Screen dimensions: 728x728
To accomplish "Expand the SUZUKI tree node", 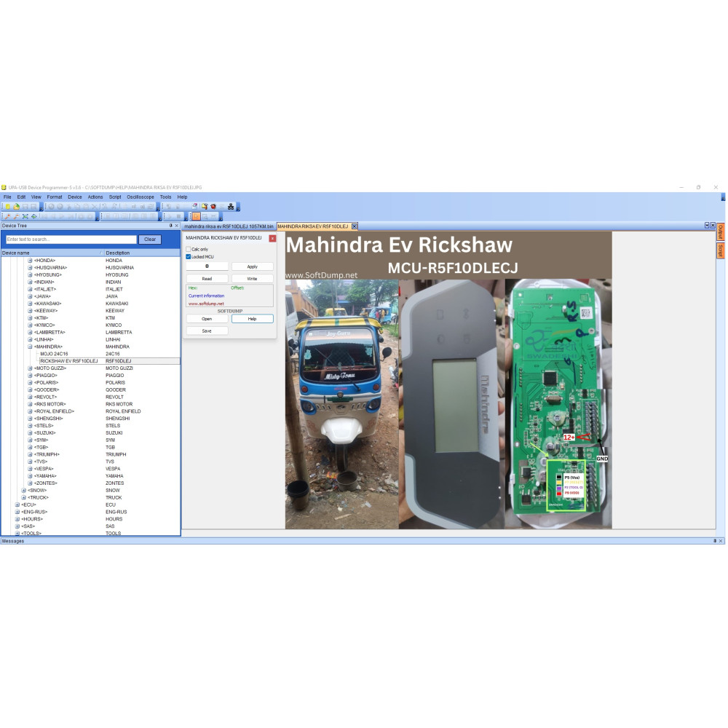I will [30, 432].
